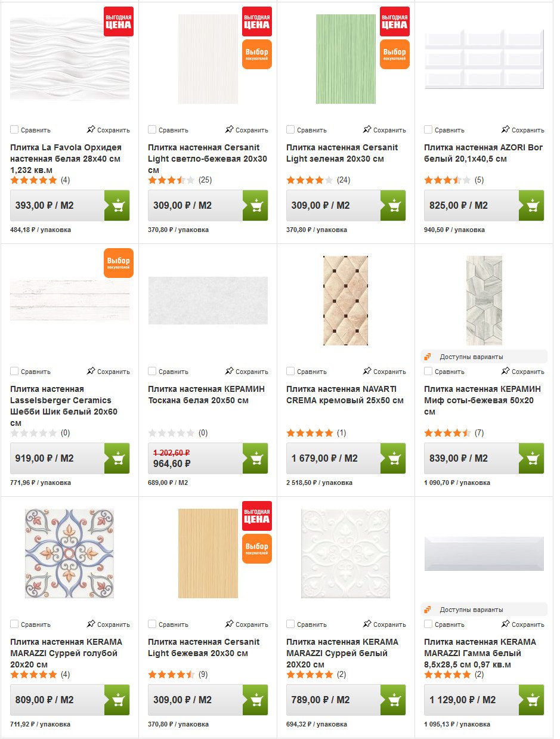Add AZORI Вог белый tile to cart
The image size is (560, 739).
click(x=531, y=206)
